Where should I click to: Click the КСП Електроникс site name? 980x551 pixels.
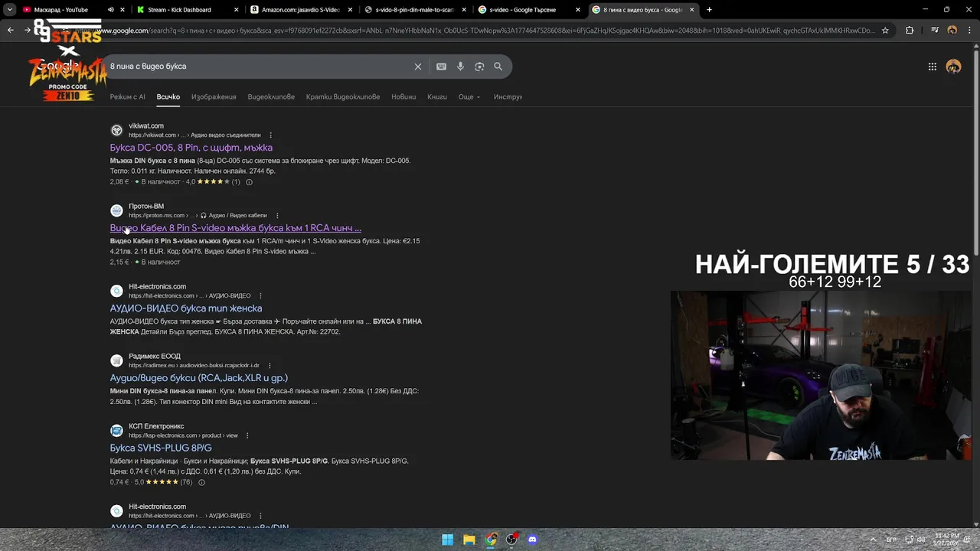pyautogui.click(x=156, y=426)
